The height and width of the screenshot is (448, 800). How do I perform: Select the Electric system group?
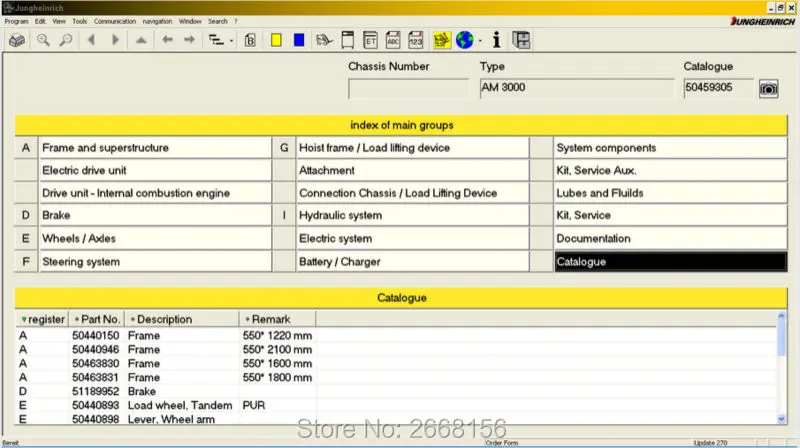pos(413,238)
